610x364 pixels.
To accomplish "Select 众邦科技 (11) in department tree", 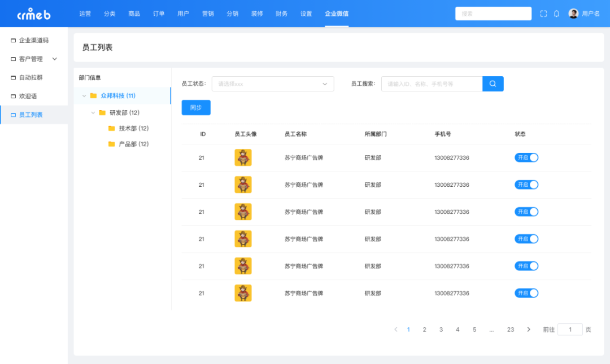I will (118, 96).
